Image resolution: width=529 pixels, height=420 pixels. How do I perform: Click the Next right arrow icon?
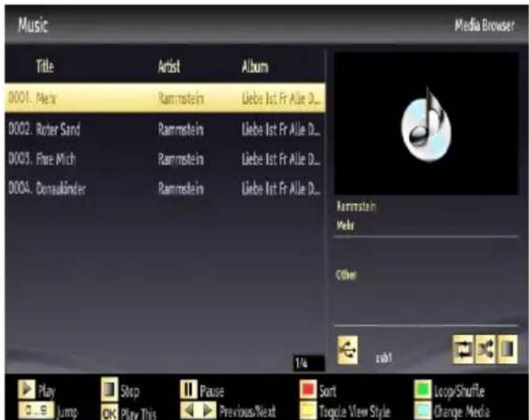pyautogui.click(x=207, y=410)
